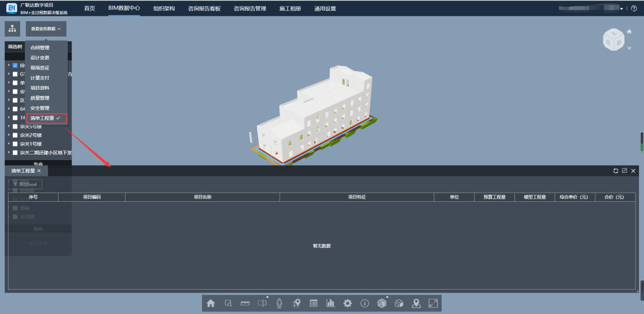This screenshot has width=644, height=314.
Task: Close the 清单工程量 tab
Action: (39, 171)
